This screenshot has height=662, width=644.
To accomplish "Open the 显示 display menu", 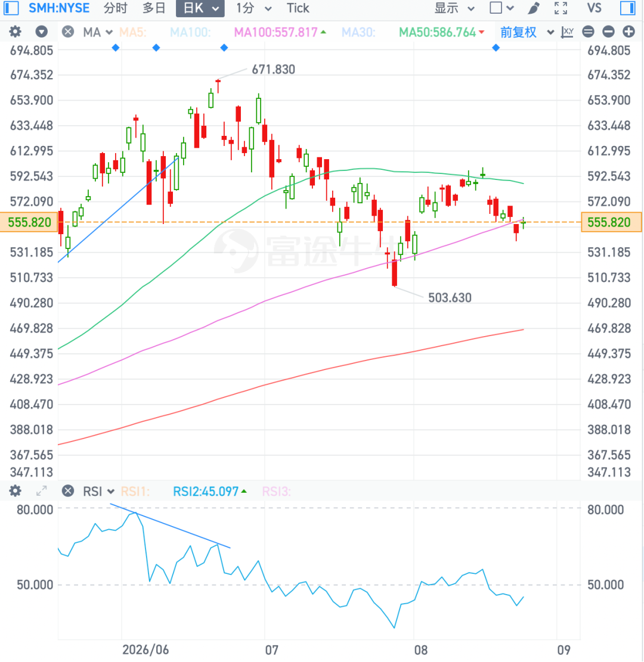I will tap(455, 8).
